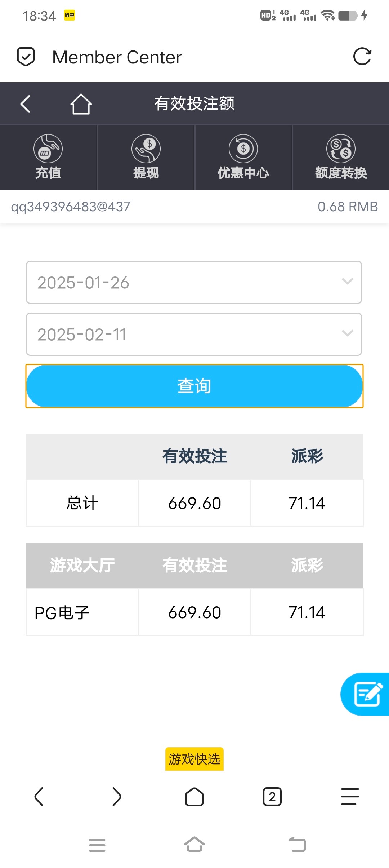Tap the 游戏快选 quick select button
389x868 pixels.
click(194, 759)
